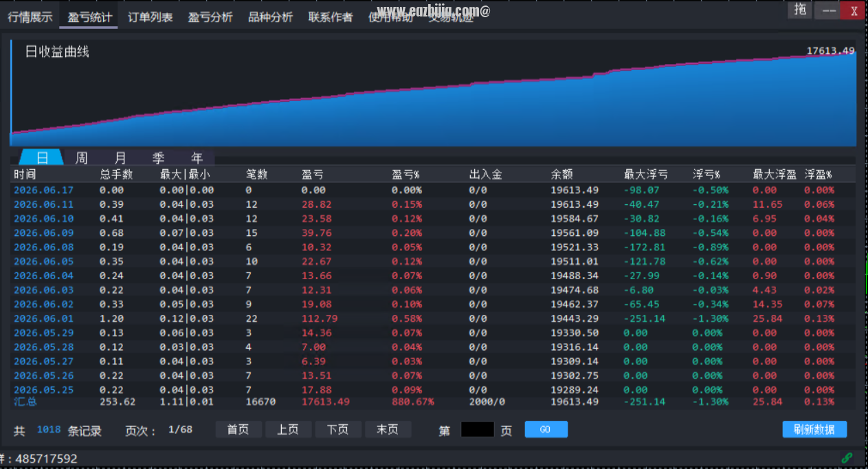Click the blue GO button
868x469 pixels.
(546, 430)
